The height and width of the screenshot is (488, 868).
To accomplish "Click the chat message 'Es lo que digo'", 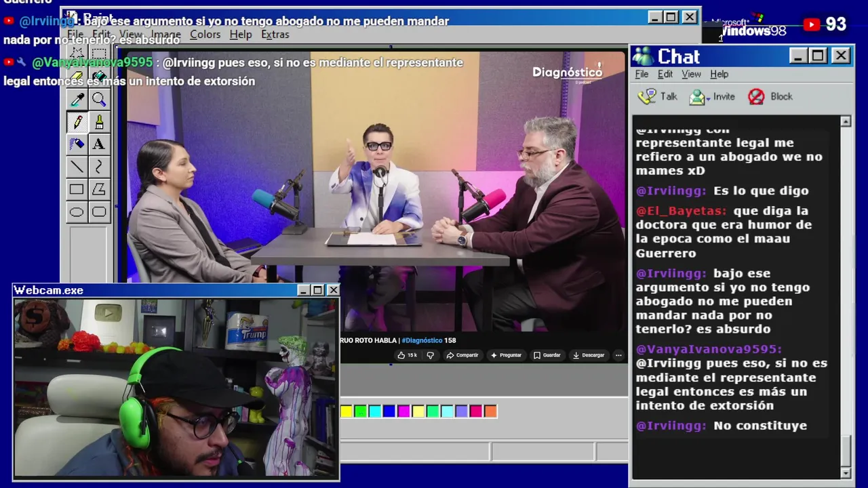I will (x=761, y=191).
